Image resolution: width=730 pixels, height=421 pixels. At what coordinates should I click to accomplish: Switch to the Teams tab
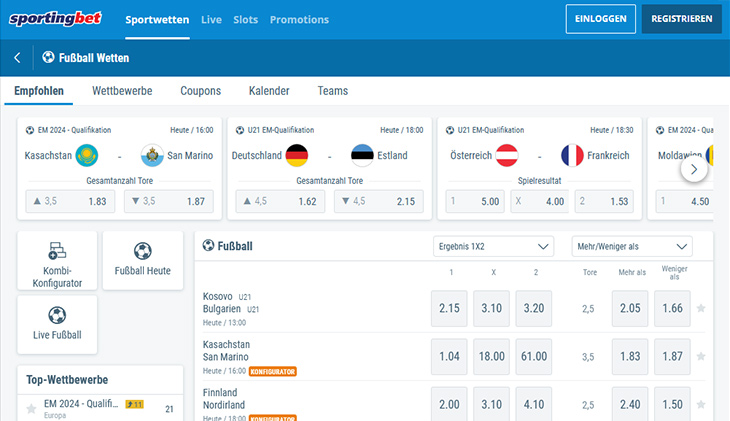(x=333, y=91)
